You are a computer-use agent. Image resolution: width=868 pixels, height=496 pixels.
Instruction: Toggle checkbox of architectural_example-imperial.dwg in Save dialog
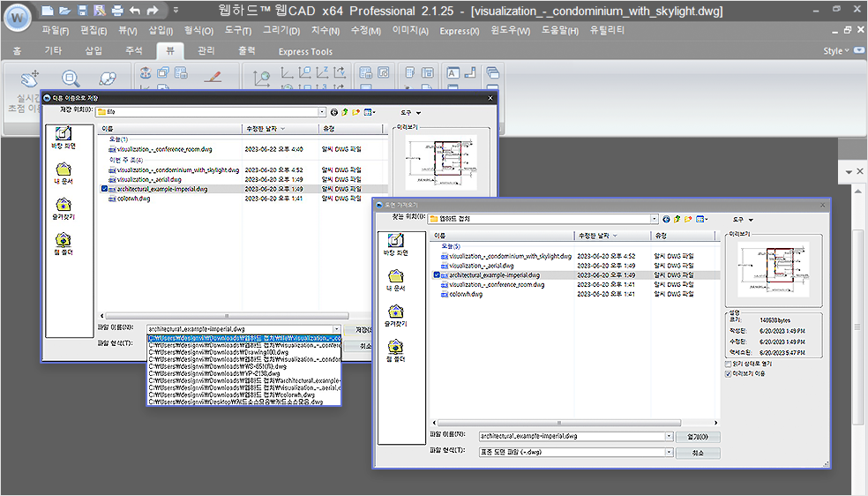click(104, 189)
